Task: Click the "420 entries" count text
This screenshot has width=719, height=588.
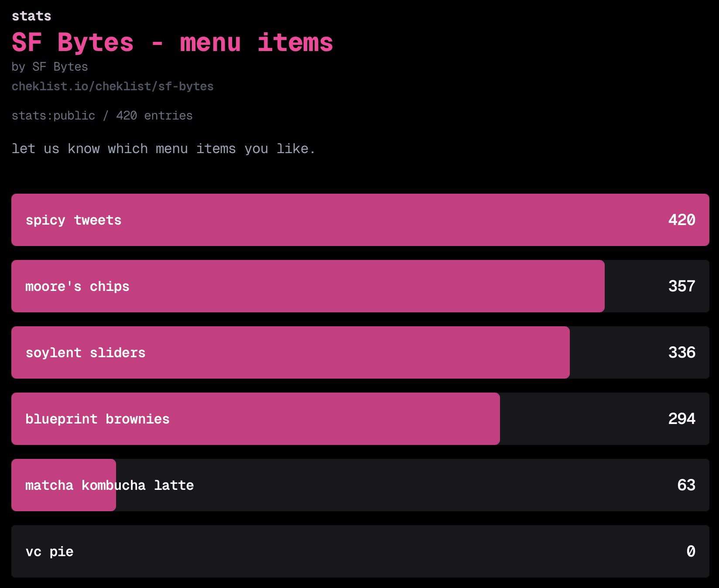Action: point(154,116)
